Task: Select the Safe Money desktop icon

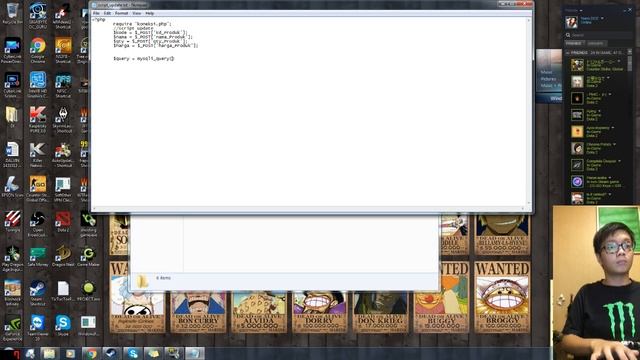Action: click(38, 256)
